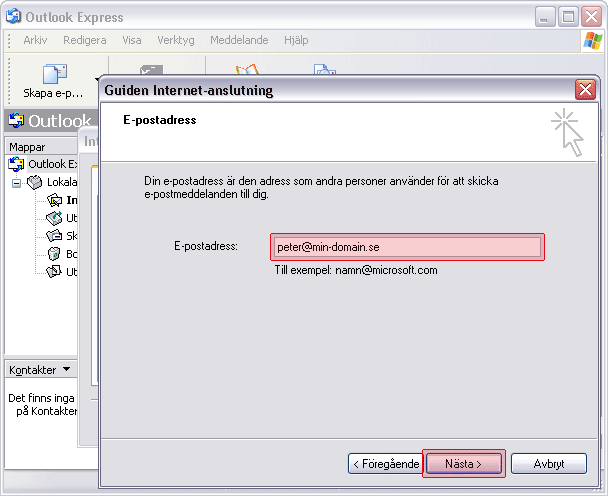The image size is (608, 496).
Task: Select the Sent items folder icon
Action: [54, 236]
